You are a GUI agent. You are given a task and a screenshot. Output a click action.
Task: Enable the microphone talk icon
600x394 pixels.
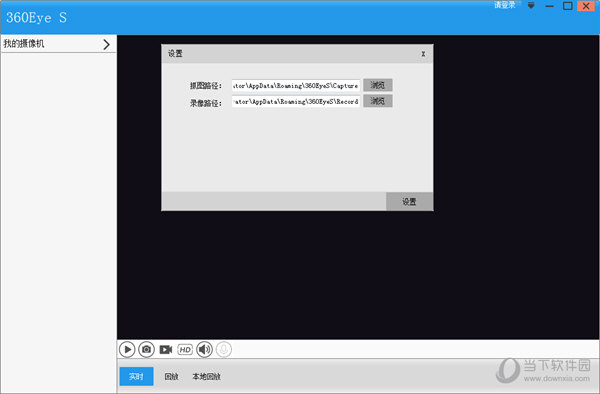(224, 350)
